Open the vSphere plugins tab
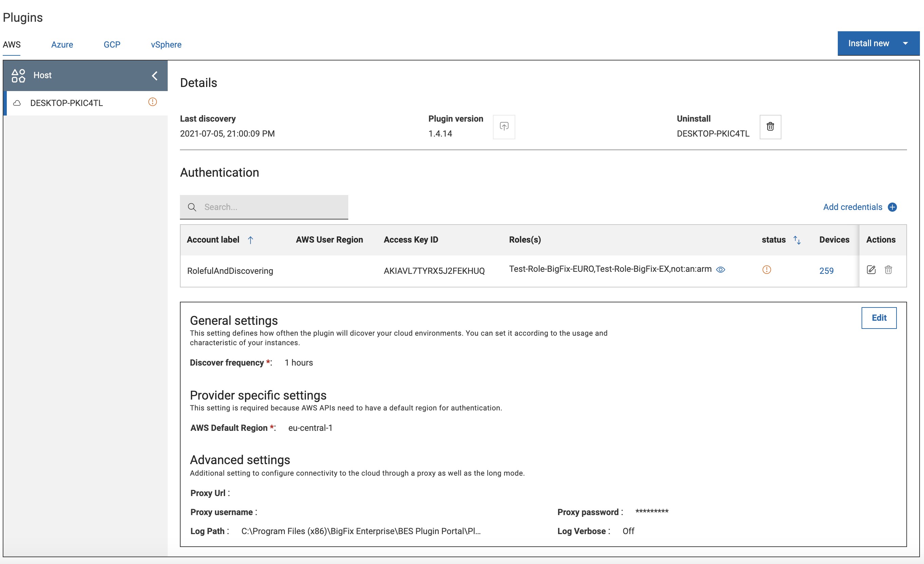The width and height of the screenshot is (924, 564). coord(166,45)
